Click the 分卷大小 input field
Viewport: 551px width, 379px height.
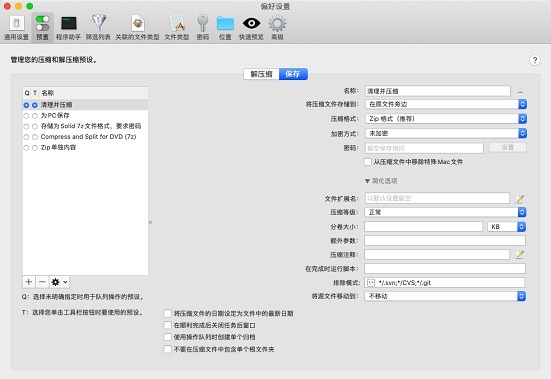pyautogui.click(x=423, y=227)
